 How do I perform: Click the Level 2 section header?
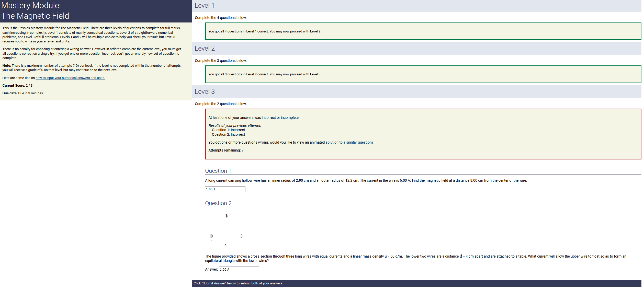tap(205, 49)
